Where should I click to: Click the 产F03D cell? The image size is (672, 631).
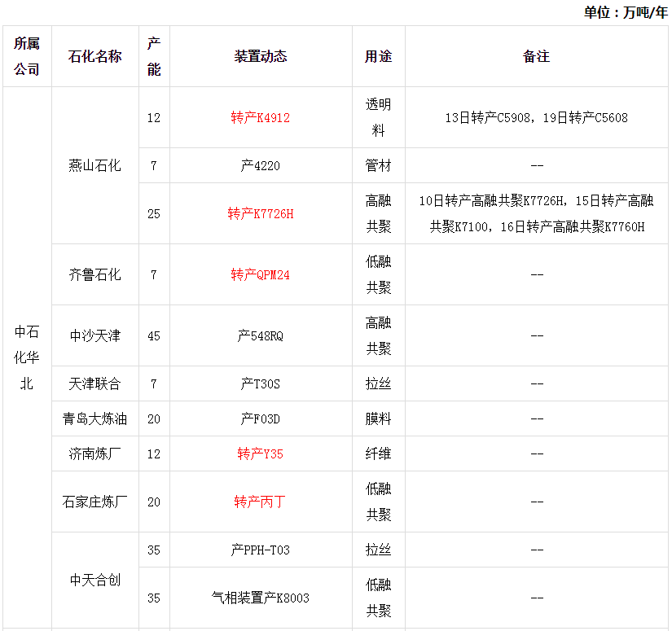pyautogui.click(x=261, y=418)
